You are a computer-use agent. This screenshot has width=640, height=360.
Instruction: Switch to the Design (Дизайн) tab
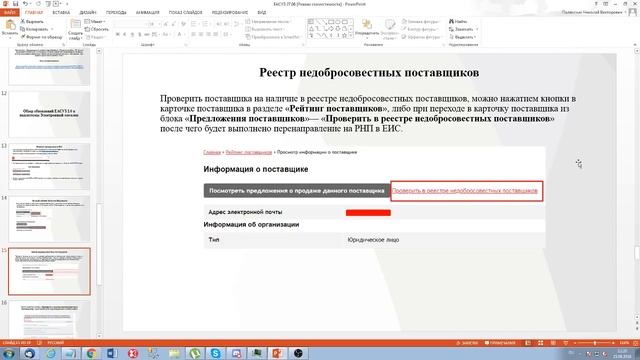click(x=88, y=13)
